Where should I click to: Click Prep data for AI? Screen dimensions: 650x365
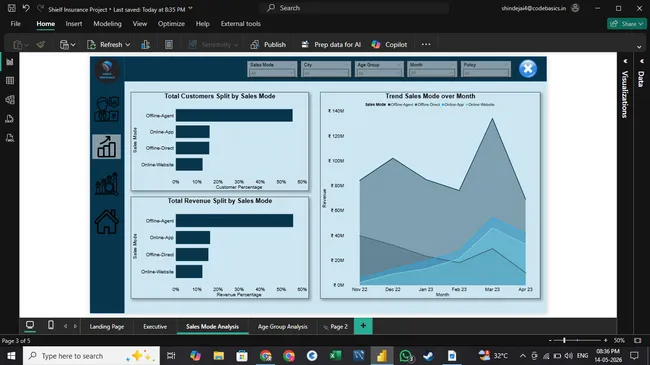coord(331,44)
